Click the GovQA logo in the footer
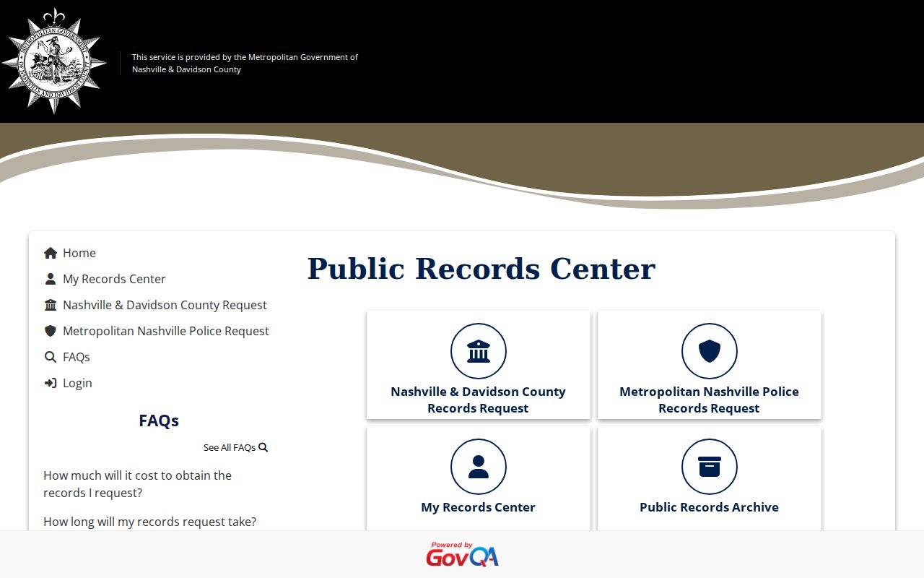The image size is (924, 578). coord(462,554)
